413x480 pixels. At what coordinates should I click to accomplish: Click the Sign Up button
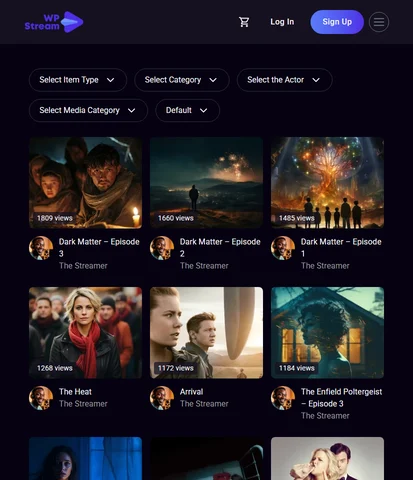pyautogui.click(x=337, y=22)
